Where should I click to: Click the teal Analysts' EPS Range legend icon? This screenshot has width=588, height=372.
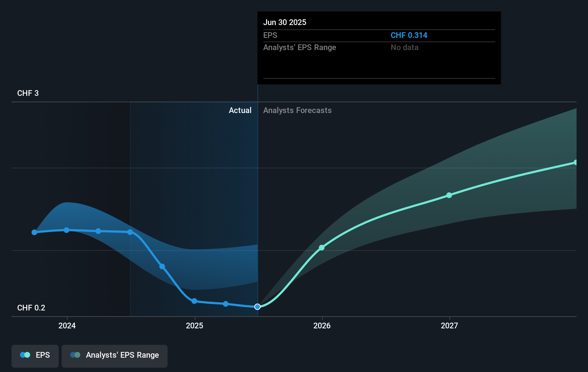(x=76, y=354)
